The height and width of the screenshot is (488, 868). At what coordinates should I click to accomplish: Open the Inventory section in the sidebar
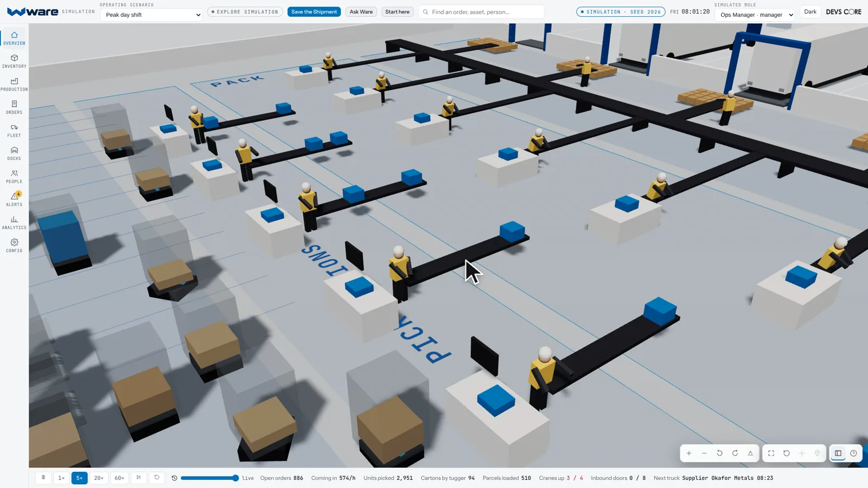14,61
